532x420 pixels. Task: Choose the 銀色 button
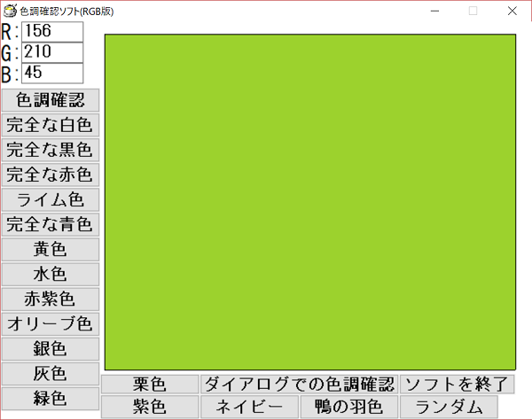pos(51,349)
